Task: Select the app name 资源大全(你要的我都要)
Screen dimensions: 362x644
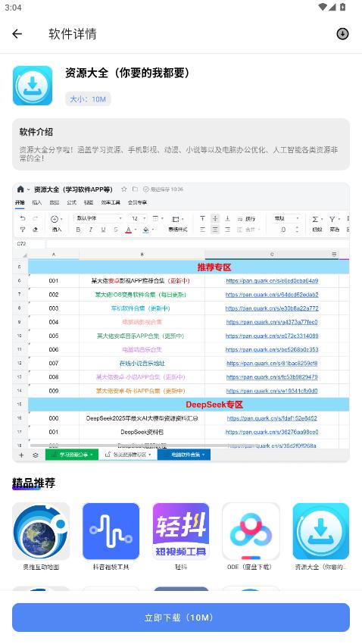Action: (129, 73)
